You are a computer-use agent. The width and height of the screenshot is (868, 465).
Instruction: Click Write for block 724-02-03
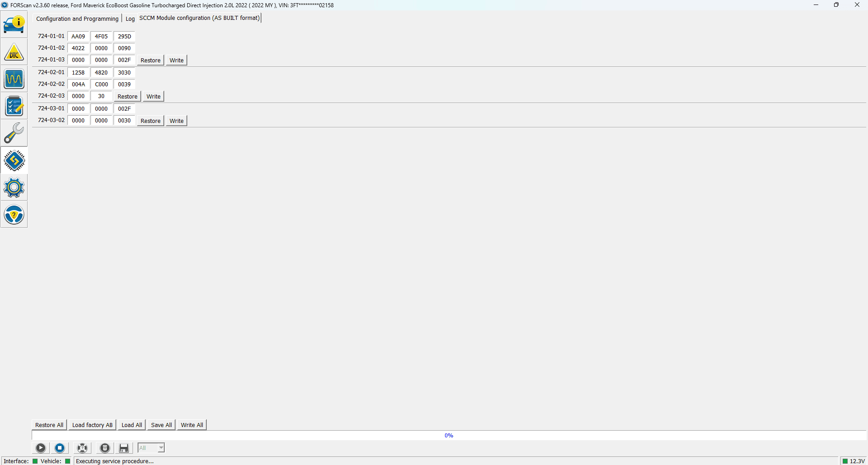tap(153, 96)
